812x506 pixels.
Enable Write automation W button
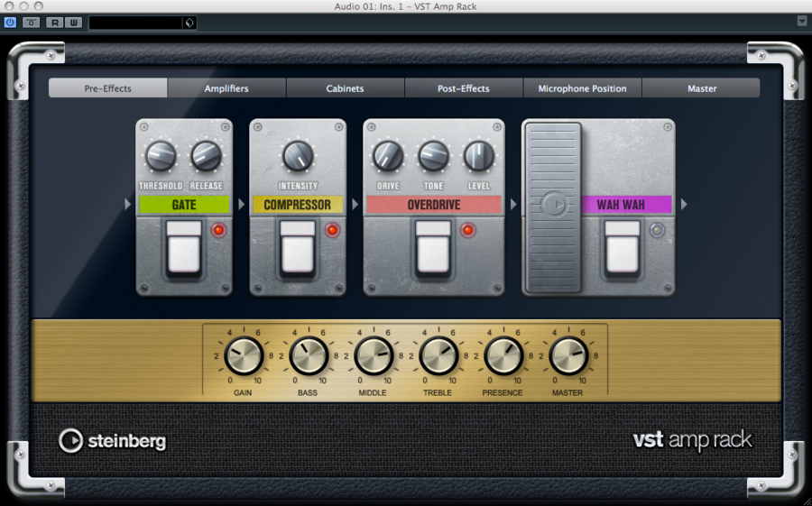pyautogui.click(x=74, y=23)
